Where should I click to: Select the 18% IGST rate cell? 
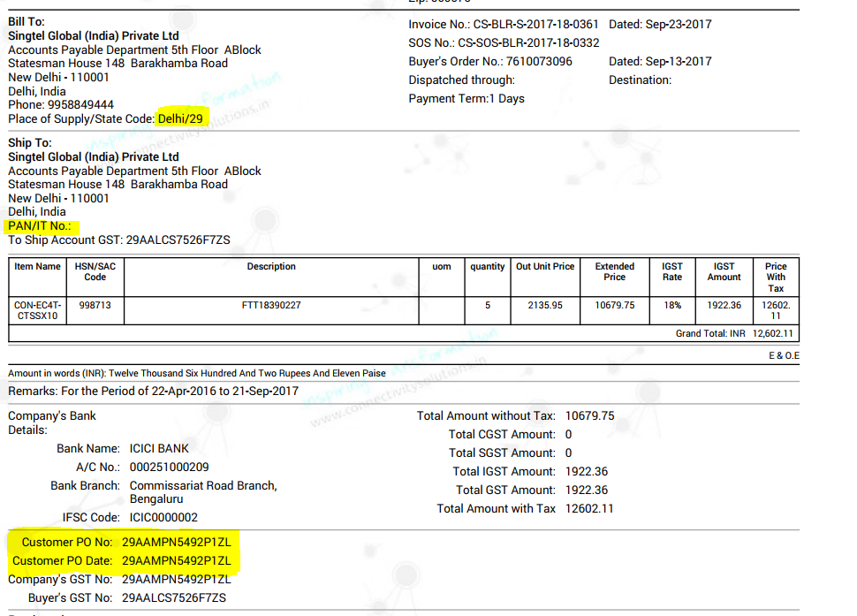(672, 305)
